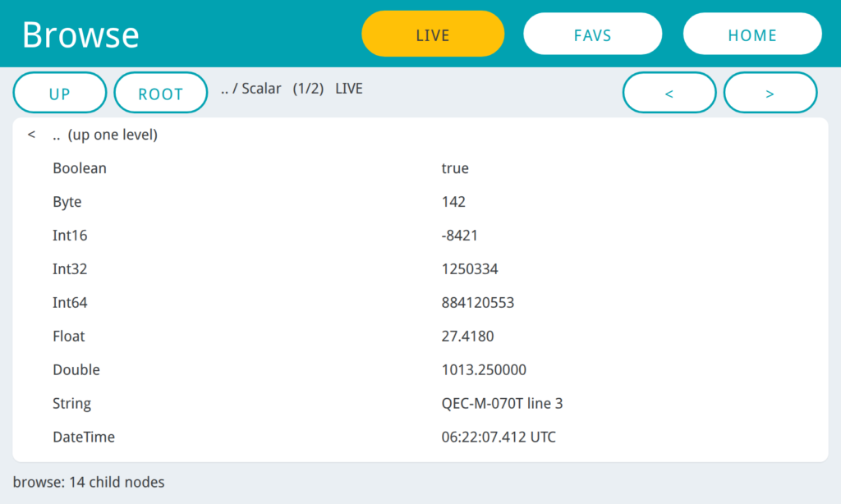Viewport: 841px width, 504px height.
Task: Switch to the LIVE tab
Action: pos(433,34)
